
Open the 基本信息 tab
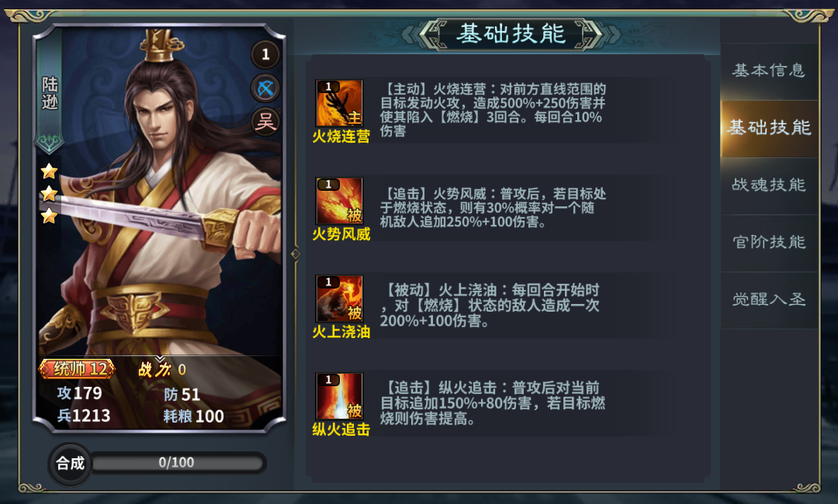(x=769, y=70)
